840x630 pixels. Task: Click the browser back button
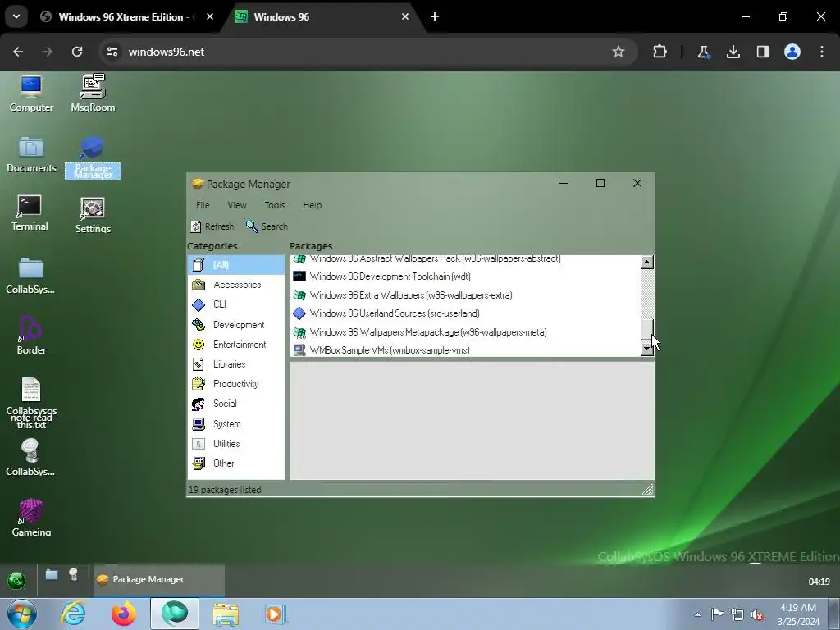click(x=18, y=52)
